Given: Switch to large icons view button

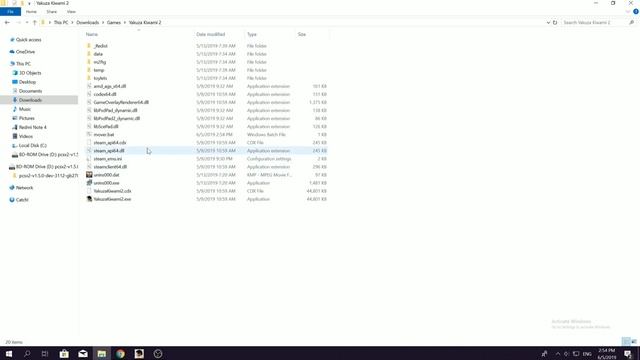Looking at the screenshot, I should click(633, 341).
